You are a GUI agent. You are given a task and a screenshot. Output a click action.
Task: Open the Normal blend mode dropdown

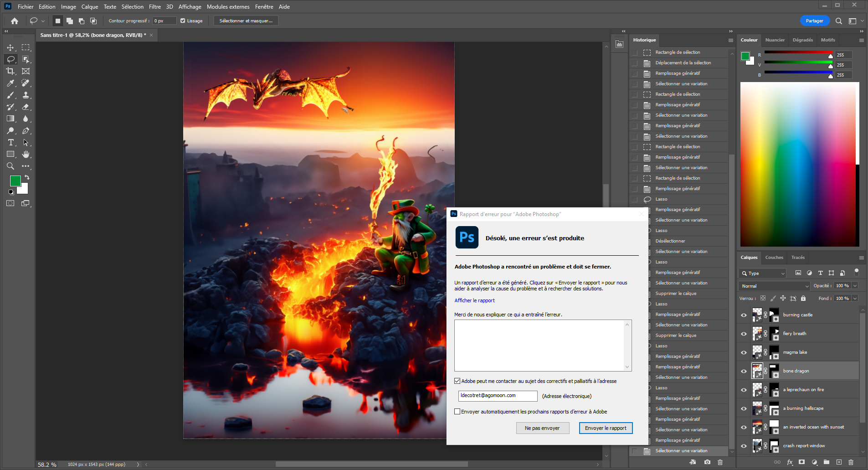click(x=773, y=286)
